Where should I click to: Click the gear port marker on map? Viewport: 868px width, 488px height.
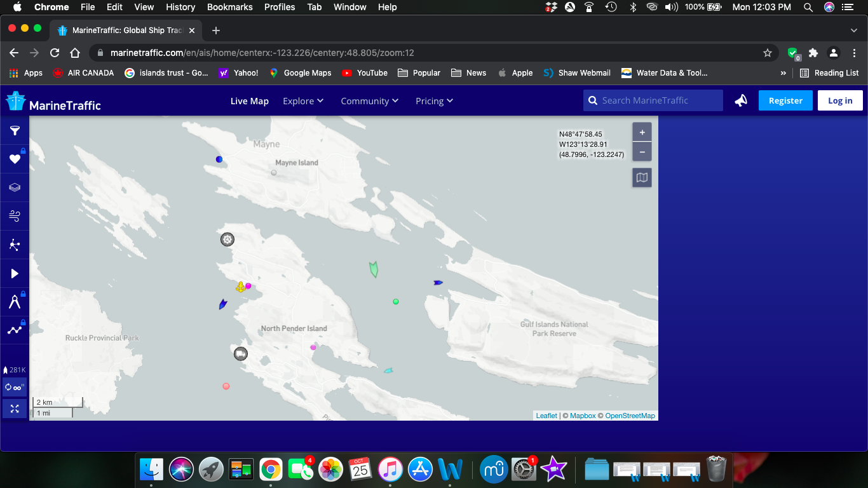[x=227, y=240]
